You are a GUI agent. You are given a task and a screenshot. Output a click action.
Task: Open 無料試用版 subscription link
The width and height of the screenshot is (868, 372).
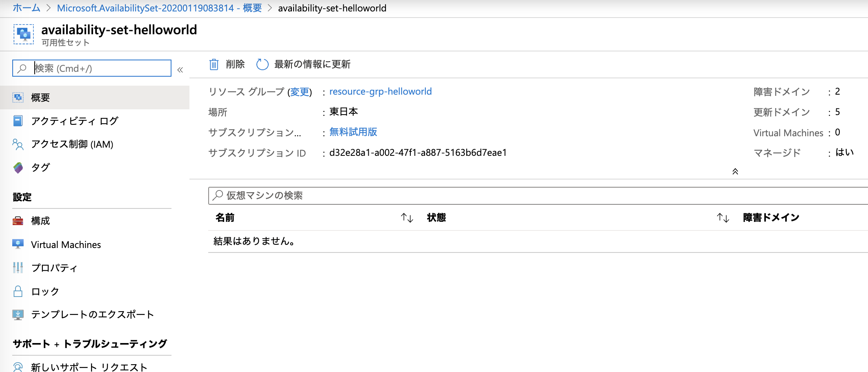[353, 132]
